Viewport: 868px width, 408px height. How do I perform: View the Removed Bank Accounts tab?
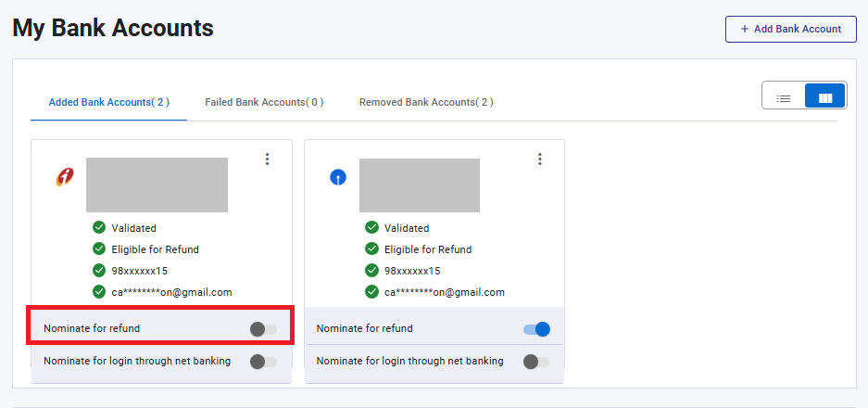coord(426,102)
